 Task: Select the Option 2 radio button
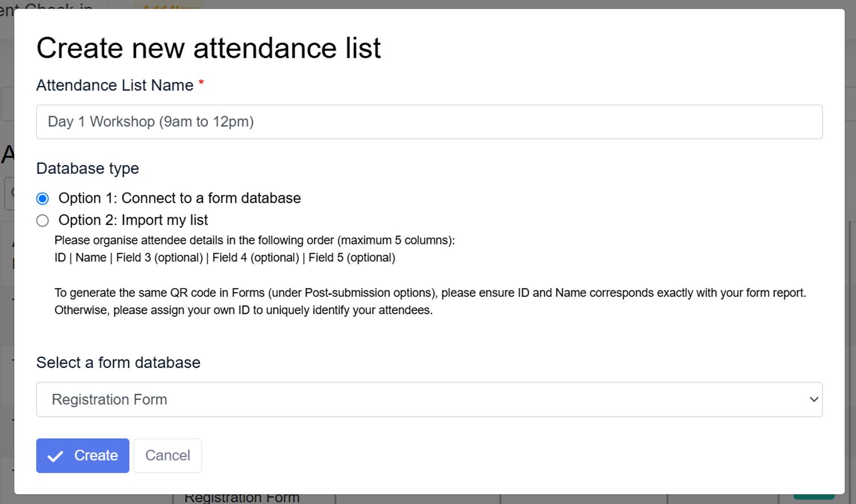click(x=42, y=221)
